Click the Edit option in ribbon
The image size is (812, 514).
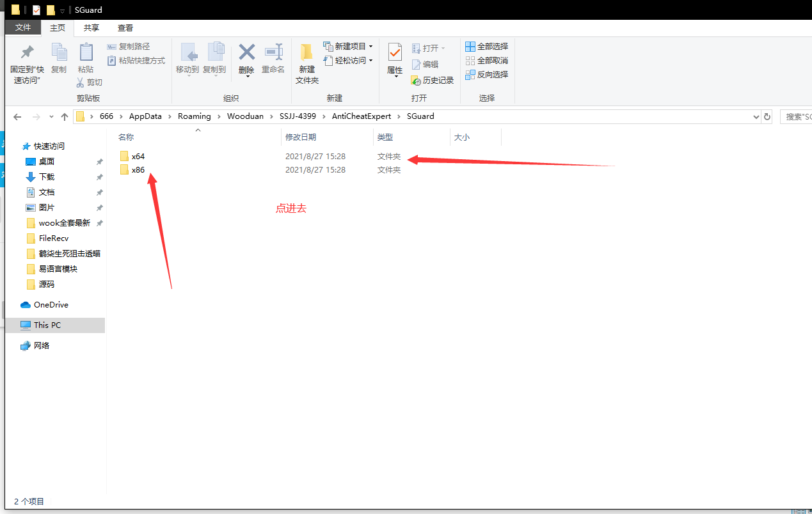(x=425, y=65)
